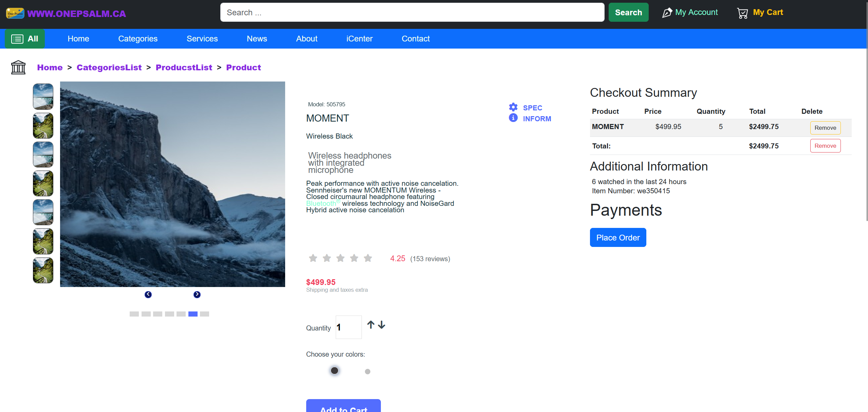Remove MOMENT item from cart
Viewport: 868px width, 412px height.
pyautogui.click(x=825, y=128)
